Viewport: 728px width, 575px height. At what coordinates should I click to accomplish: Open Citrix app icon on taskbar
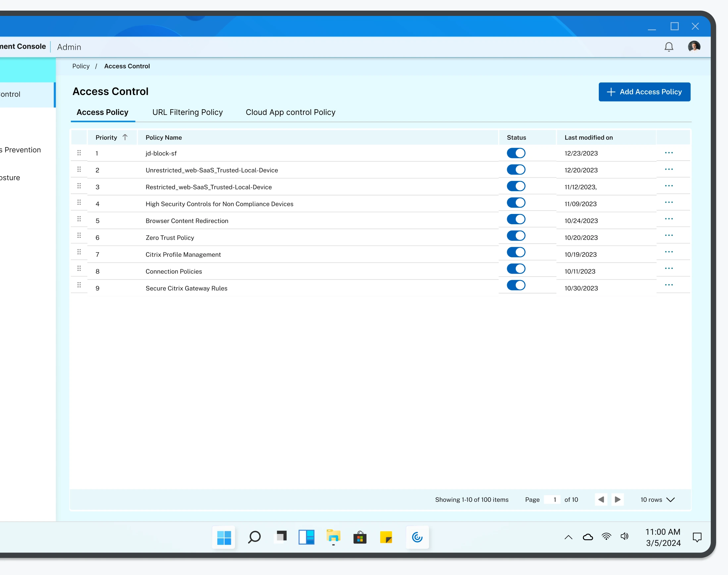[417, 538]
